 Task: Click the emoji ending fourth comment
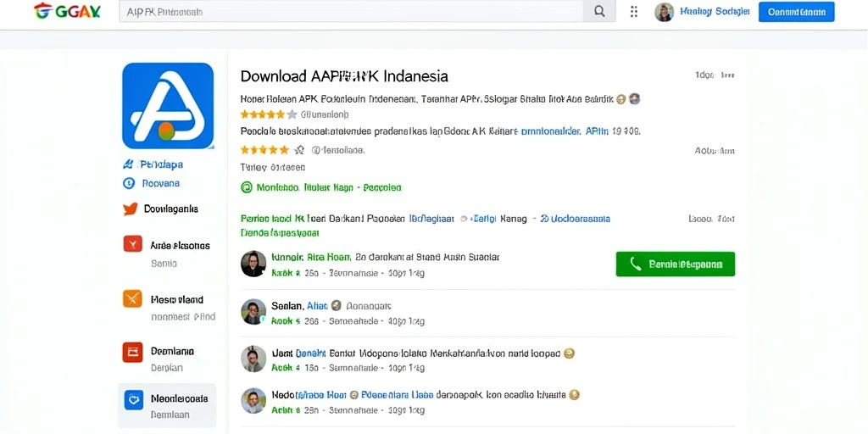(x=574, y=395)
